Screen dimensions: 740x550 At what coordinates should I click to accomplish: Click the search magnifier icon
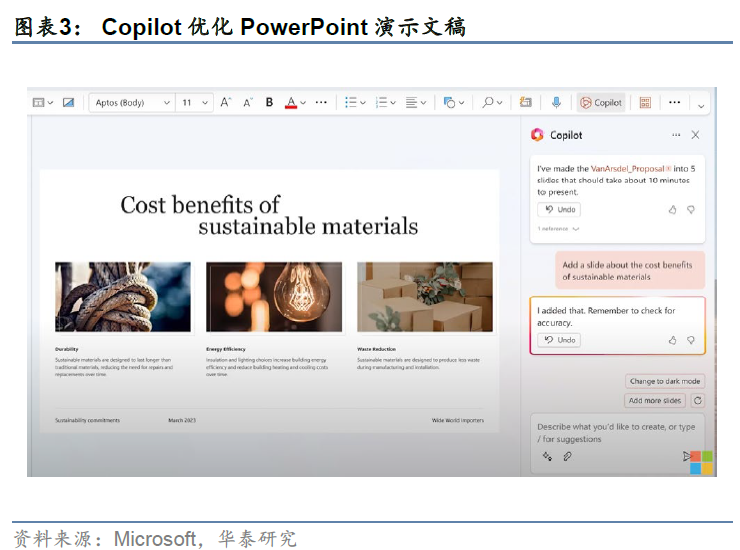(x=488, y=102)
